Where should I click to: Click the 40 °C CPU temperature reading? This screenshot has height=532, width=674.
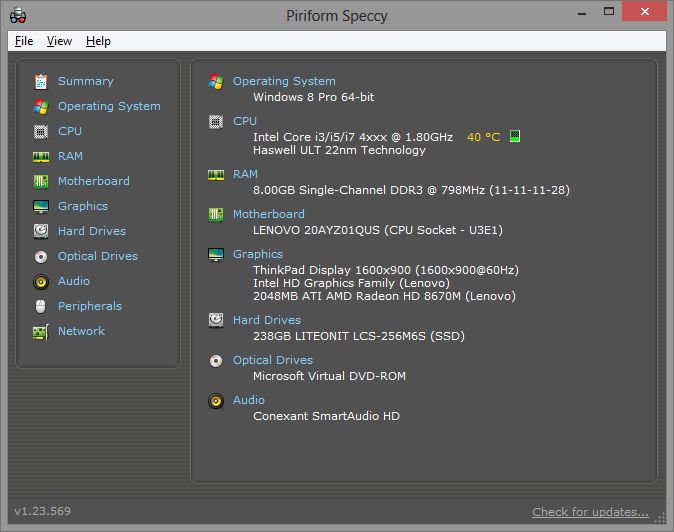pyautogui.click(x=484, y=137)
